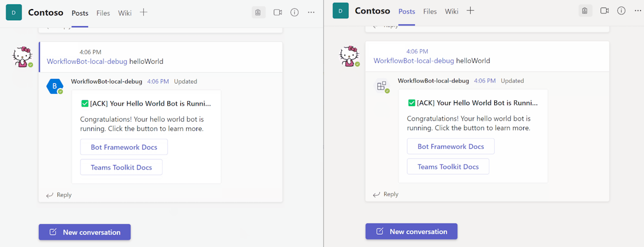Click Reply under the left bot card
Viewport: 644px width, 247px height.
click(x=59, y=195)
